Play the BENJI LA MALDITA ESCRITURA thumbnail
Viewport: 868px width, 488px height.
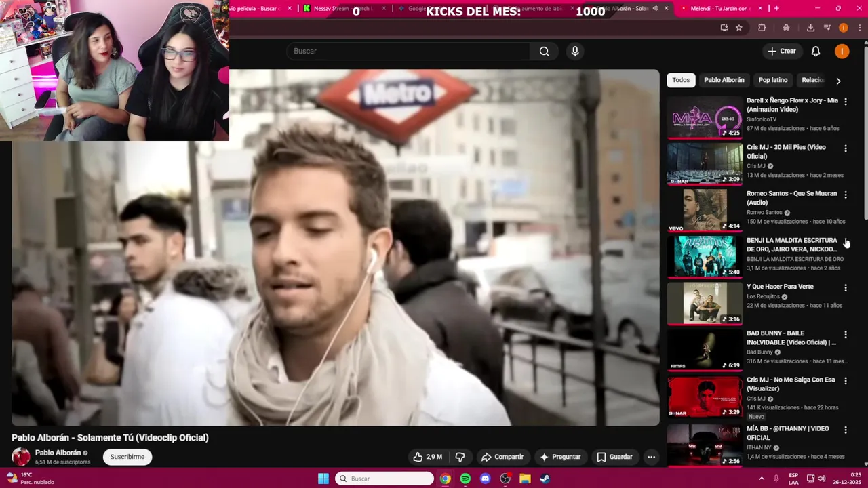tap(705, 257)
